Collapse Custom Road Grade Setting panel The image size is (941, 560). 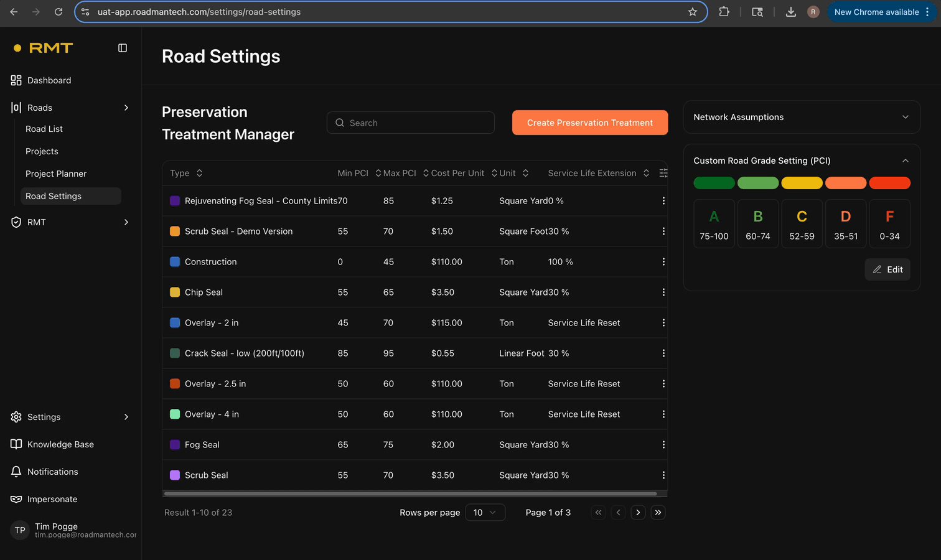point(905,161)
